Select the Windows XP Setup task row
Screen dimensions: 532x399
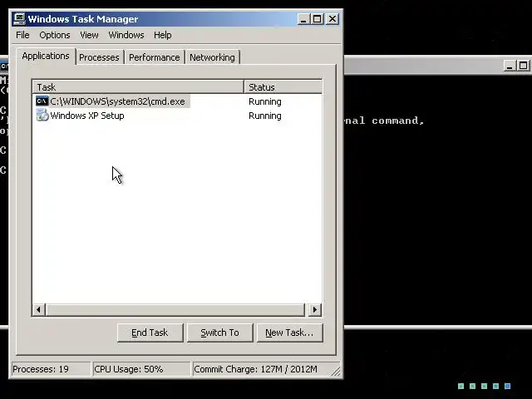177,116
